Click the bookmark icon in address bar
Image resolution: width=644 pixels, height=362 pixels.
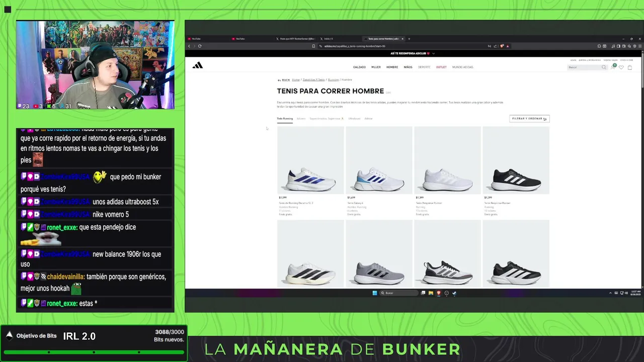[314, 46]
